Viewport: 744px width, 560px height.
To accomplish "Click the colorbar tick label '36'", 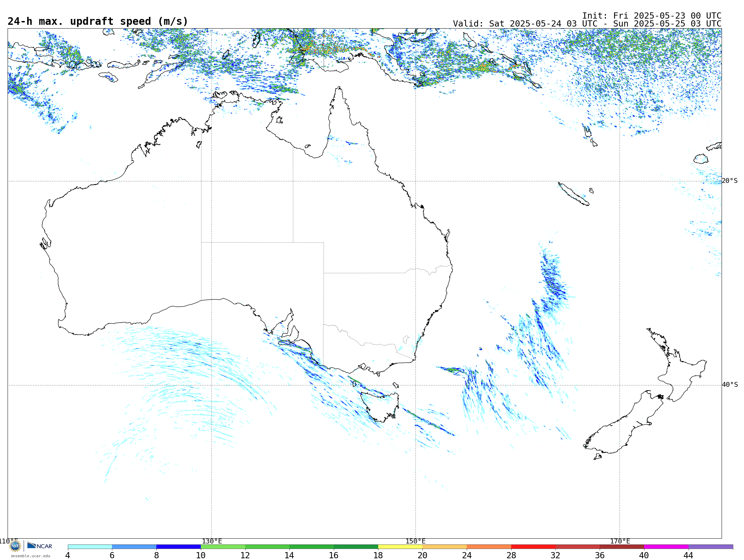I will 600,555.
